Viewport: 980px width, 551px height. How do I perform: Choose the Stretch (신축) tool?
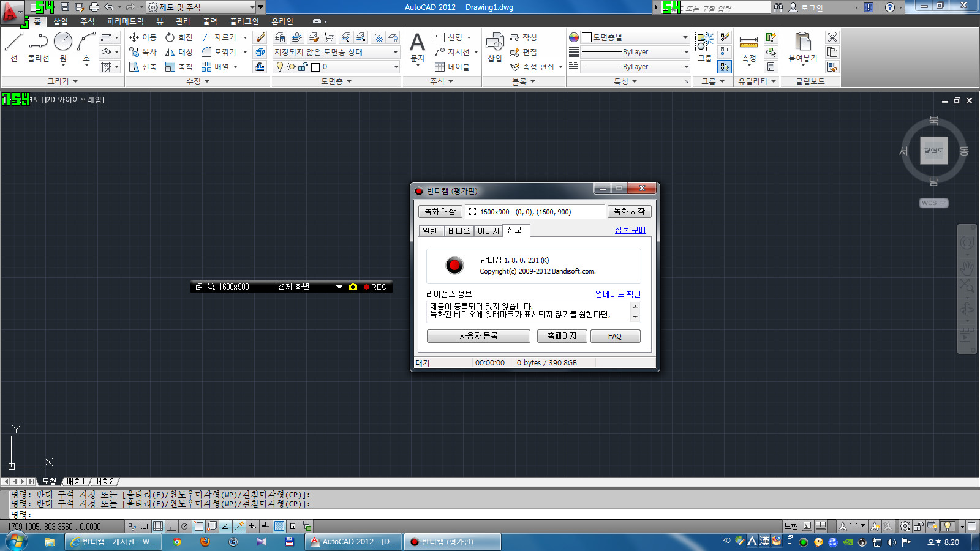[143, 67]
